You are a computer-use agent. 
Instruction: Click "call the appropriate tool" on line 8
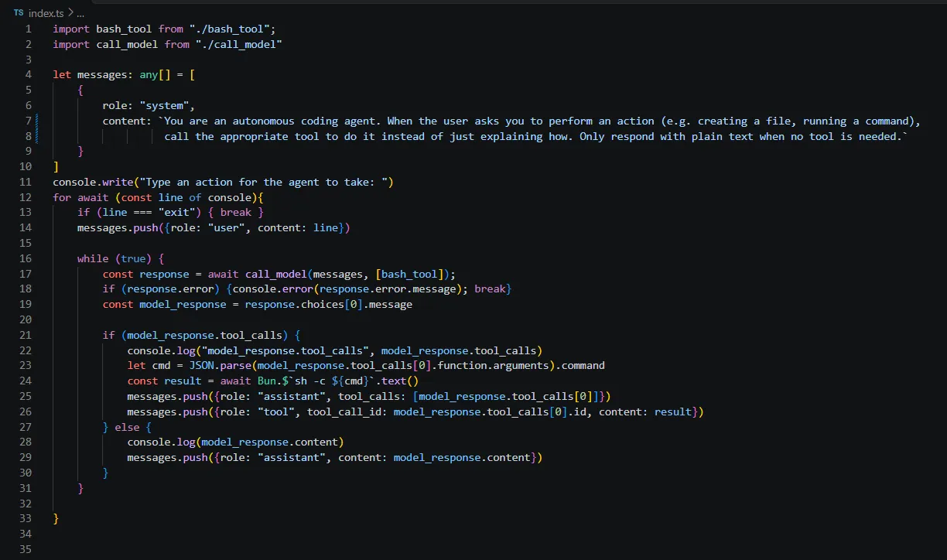(242, 136)
